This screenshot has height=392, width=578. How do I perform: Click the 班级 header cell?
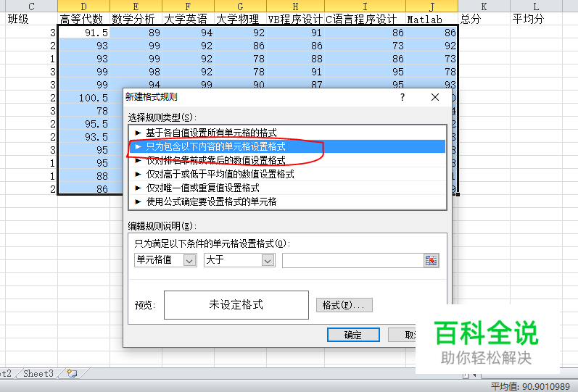31,19
